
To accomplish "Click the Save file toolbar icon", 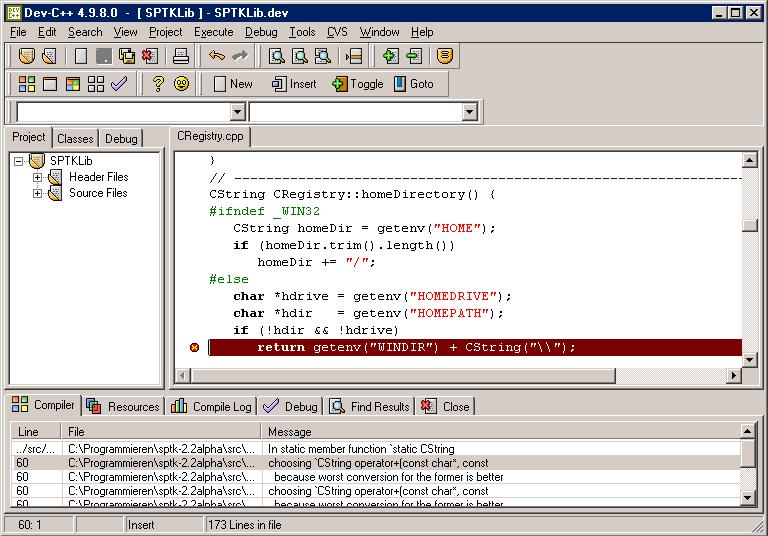I will [x=104, y=56].
